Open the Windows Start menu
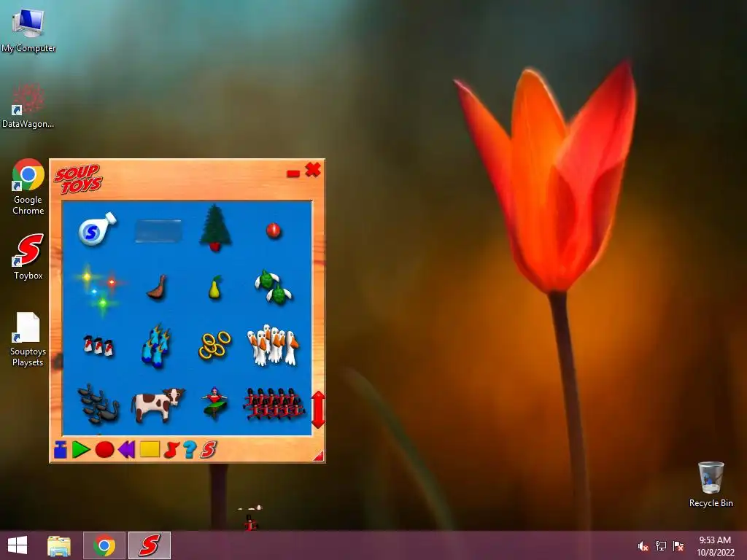Screen dimensions: 747x560 click(18, 545)
